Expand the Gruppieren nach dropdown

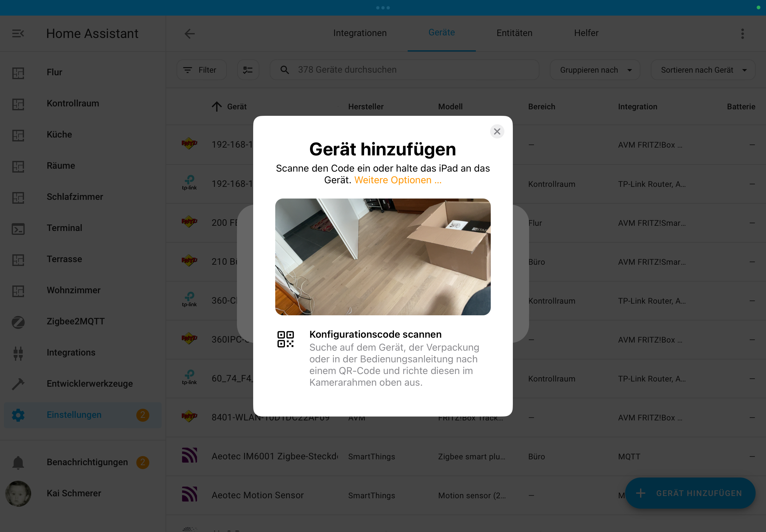[x=595, y=70]
